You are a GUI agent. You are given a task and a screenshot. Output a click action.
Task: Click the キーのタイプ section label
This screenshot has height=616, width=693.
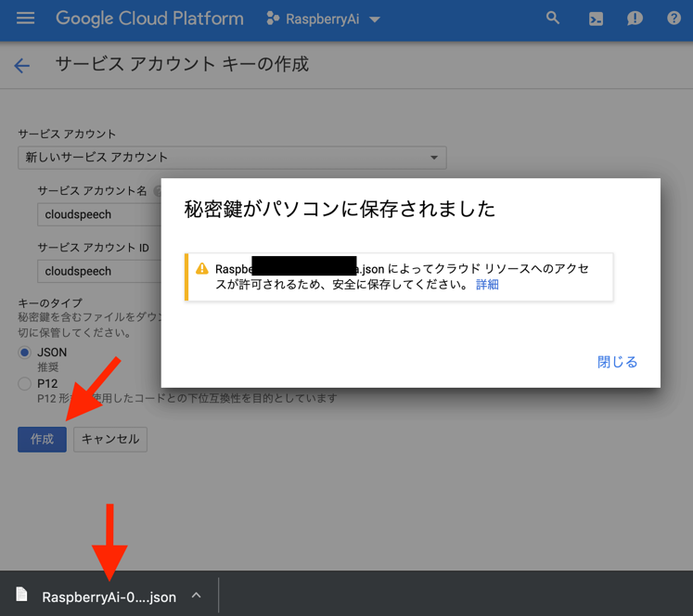click(x=50, y=302)
